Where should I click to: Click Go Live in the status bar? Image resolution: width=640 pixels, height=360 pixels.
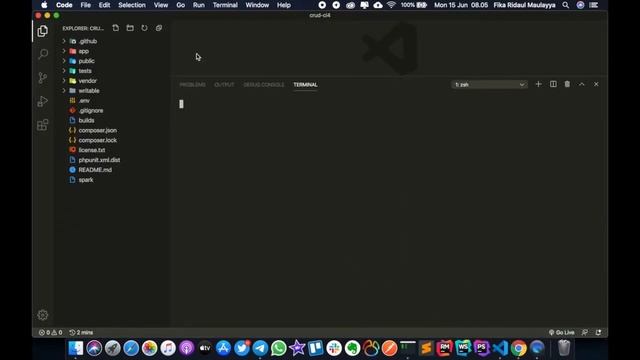562,332
